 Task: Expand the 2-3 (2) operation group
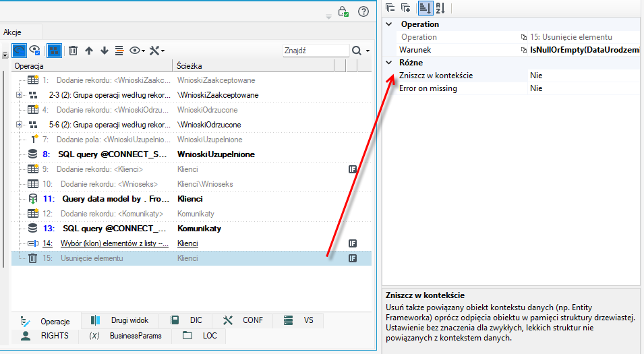point(19,95)
